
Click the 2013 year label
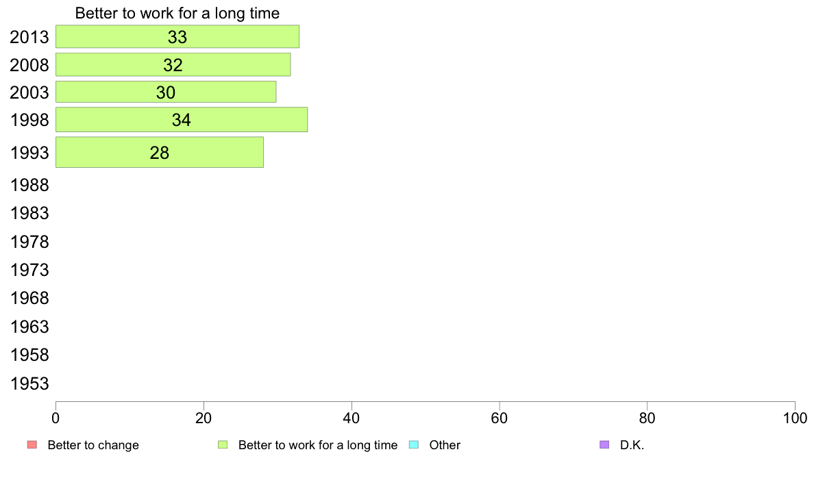click(29, 37)
